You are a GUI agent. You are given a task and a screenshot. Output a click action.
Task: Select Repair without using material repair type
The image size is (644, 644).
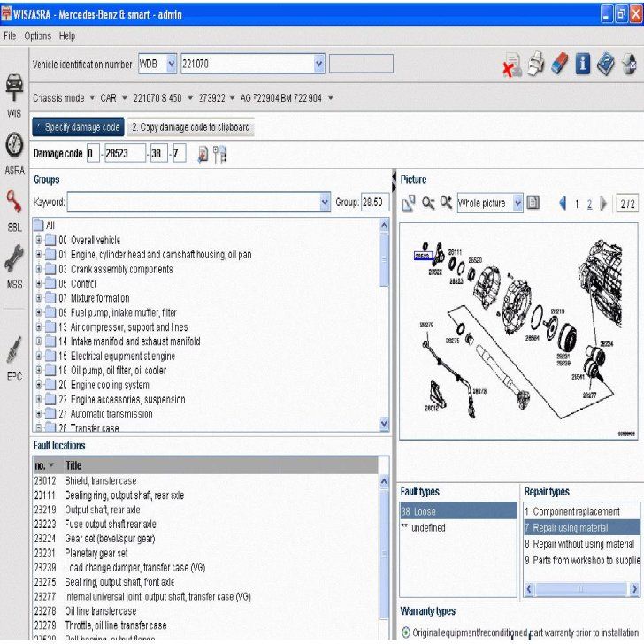[581, 544]
